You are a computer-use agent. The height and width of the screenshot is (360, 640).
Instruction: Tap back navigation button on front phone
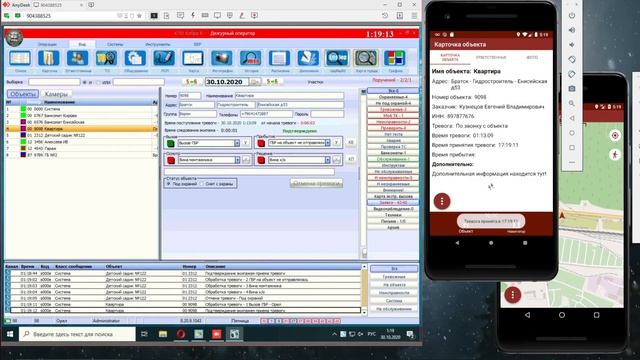(457, 243)
